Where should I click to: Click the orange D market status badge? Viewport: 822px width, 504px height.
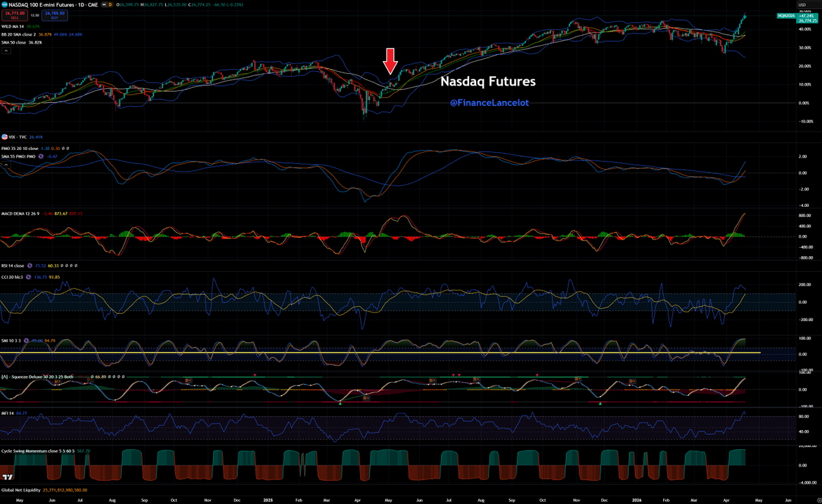(x=110, y=5)
